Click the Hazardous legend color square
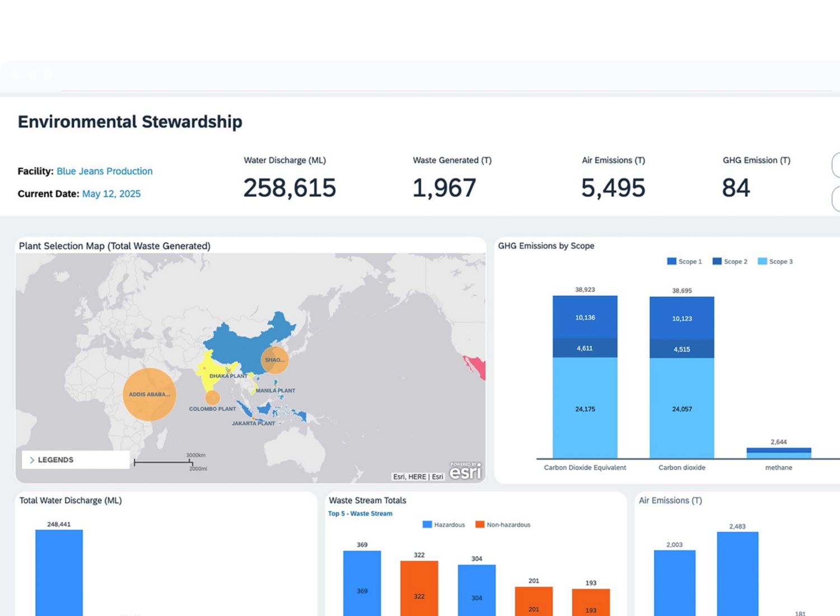840x616 pixels. (427, 525)
